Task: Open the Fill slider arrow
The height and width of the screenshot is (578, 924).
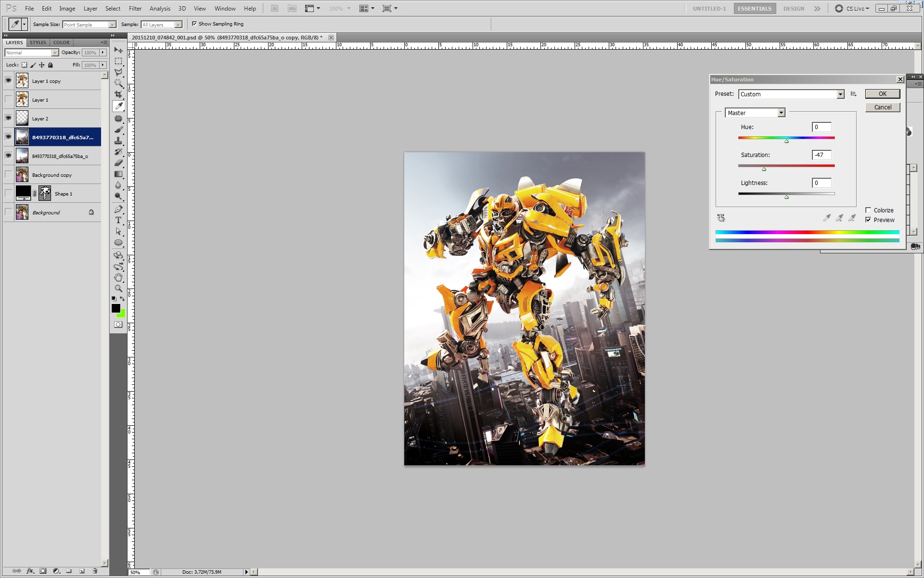Action: [x=103, y=65]
